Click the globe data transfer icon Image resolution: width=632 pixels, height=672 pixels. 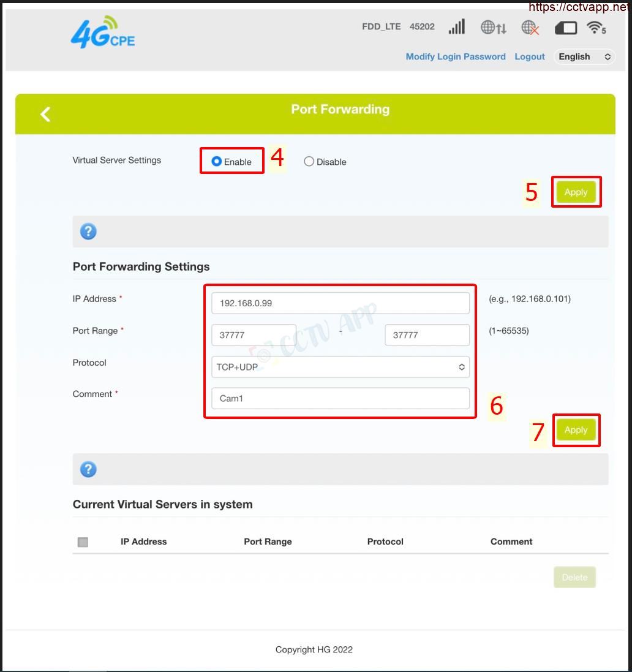tap(494, 28)
